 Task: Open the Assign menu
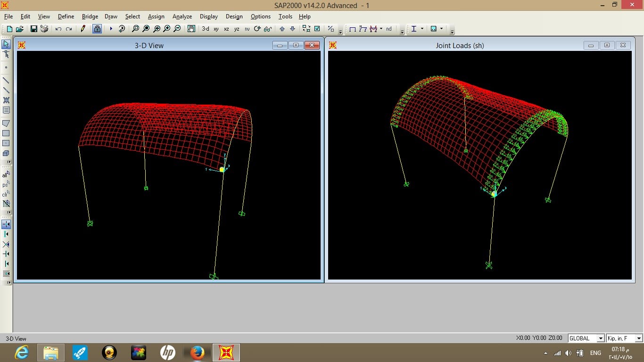156,16
